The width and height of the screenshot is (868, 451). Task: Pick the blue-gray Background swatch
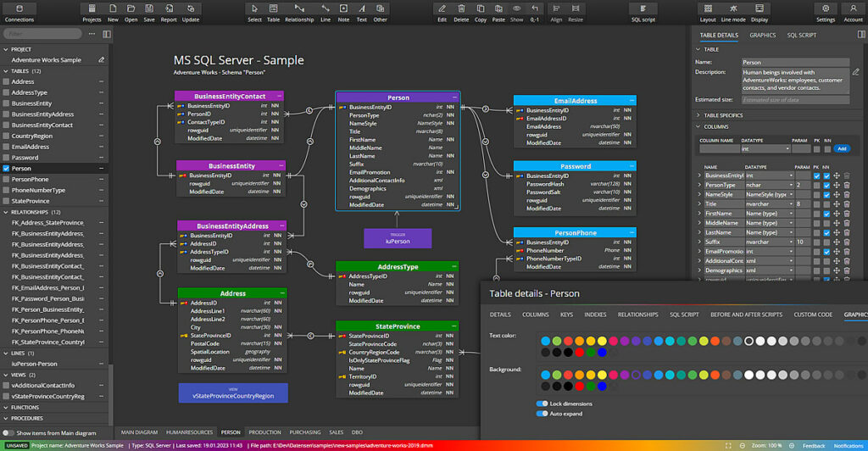coord(737,376)
